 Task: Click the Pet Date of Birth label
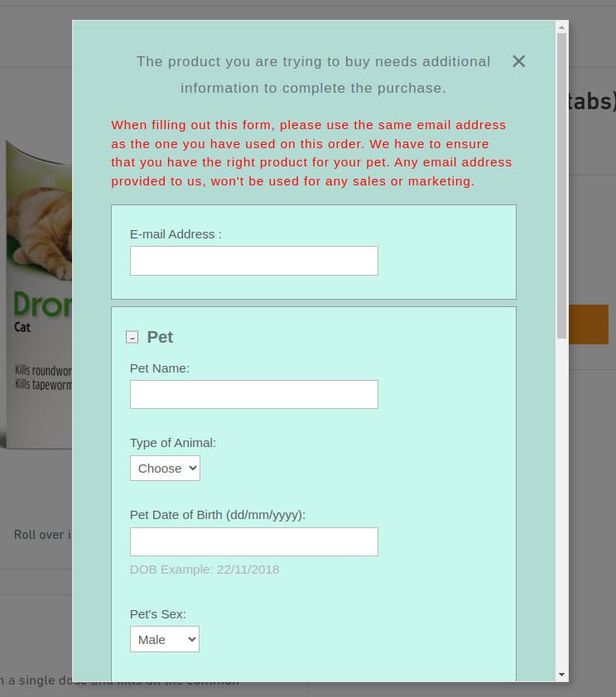pos(218,515)
